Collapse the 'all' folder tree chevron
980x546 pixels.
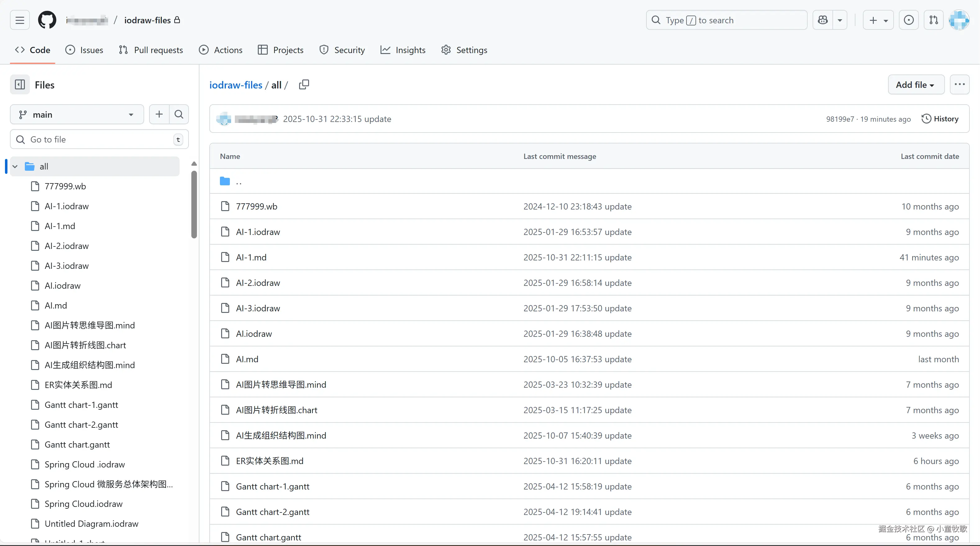15,167
